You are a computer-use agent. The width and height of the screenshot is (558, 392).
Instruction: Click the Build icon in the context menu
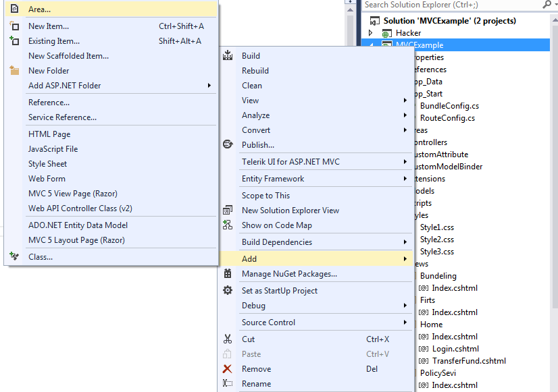[x=228, y=55]
